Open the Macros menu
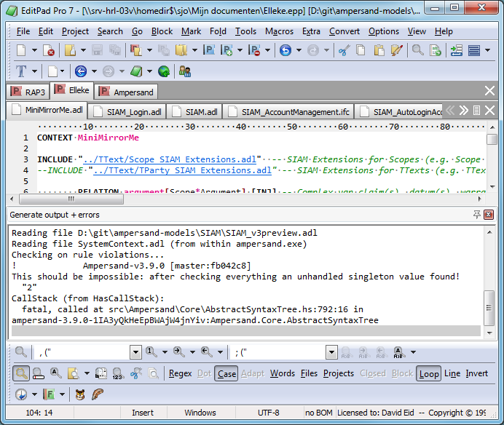Image resolution: width=504 pixels, height=425 pixels. click(x=280, y=31)
